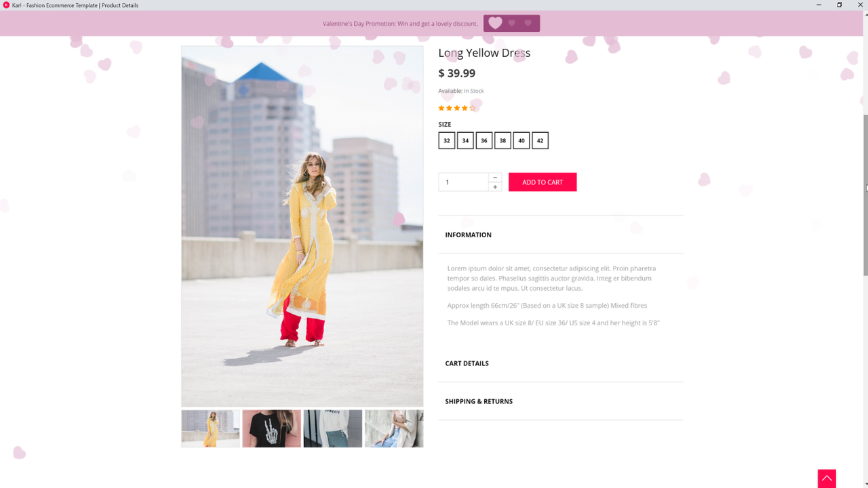The image size is (868, 488).
Task: Click the star rating under Available
Action: coord(457,108)
